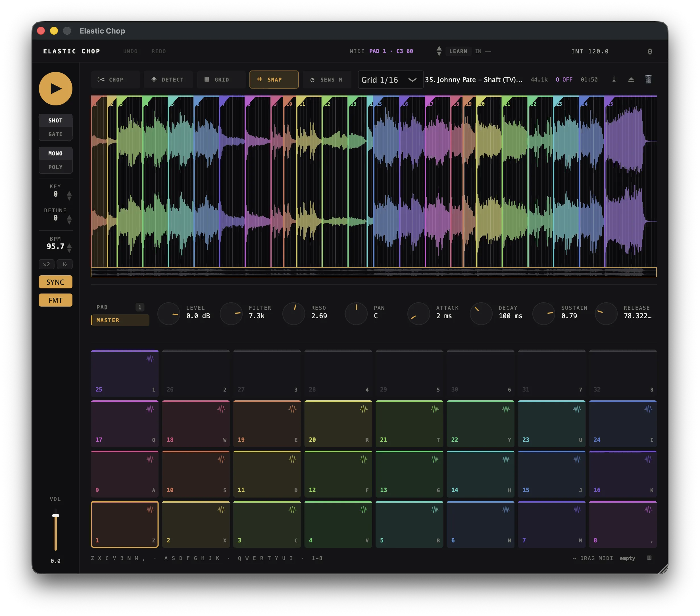The height and width of the screenshot is (616, 700).
Task: Click the small square icon beside 'empty'
Action: tap(649, 558)
